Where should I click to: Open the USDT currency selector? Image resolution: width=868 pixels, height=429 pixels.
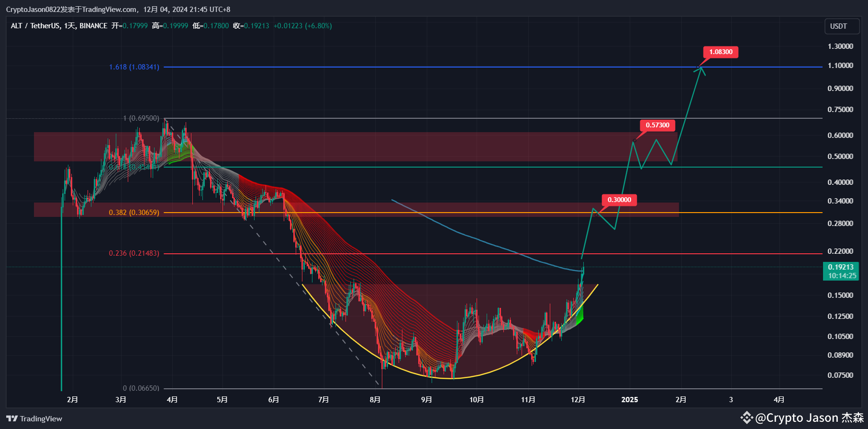click(842, 26)
